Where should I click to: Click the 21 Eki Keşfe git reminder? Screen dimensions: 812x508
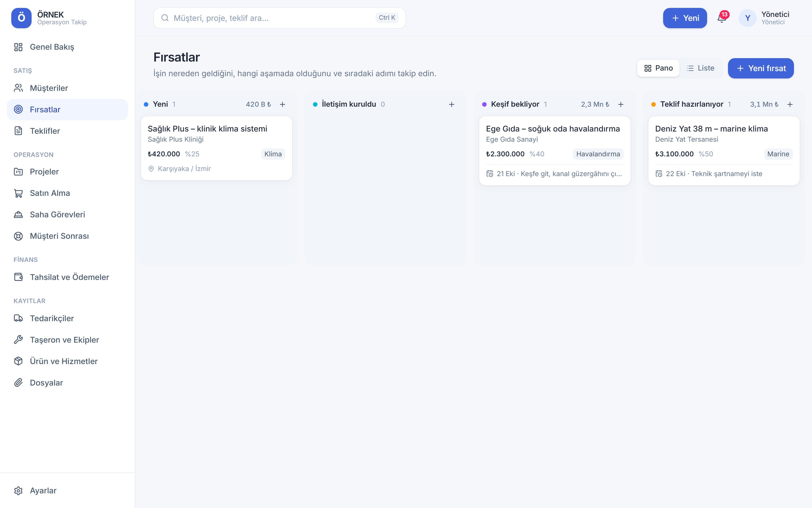tap(559, 174)
